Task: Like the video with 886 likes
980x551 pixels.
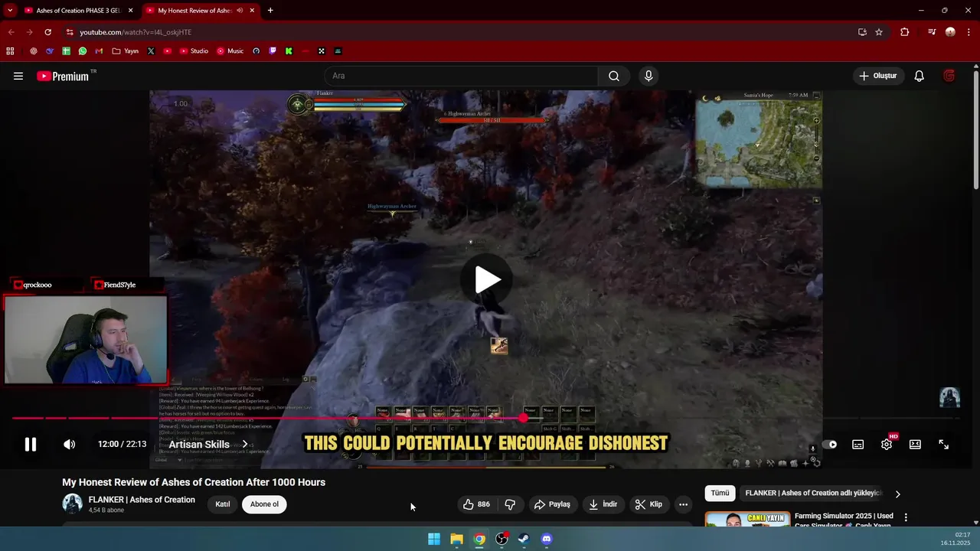Action: pos(476,504)
